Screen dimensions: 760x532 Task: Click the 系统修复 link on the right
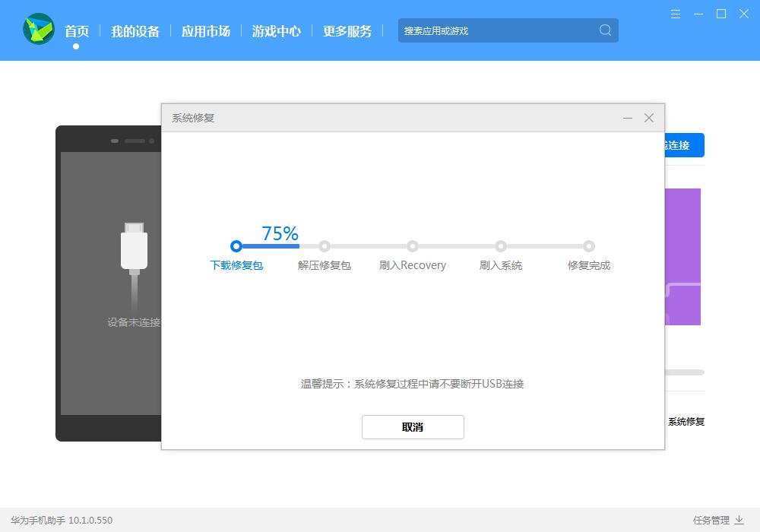tap(686, 422)
